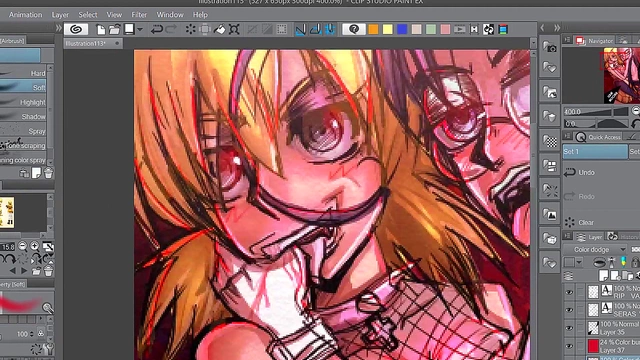Open the Window menu
This screenshot has width=640, height=360.
coord(170,15)
